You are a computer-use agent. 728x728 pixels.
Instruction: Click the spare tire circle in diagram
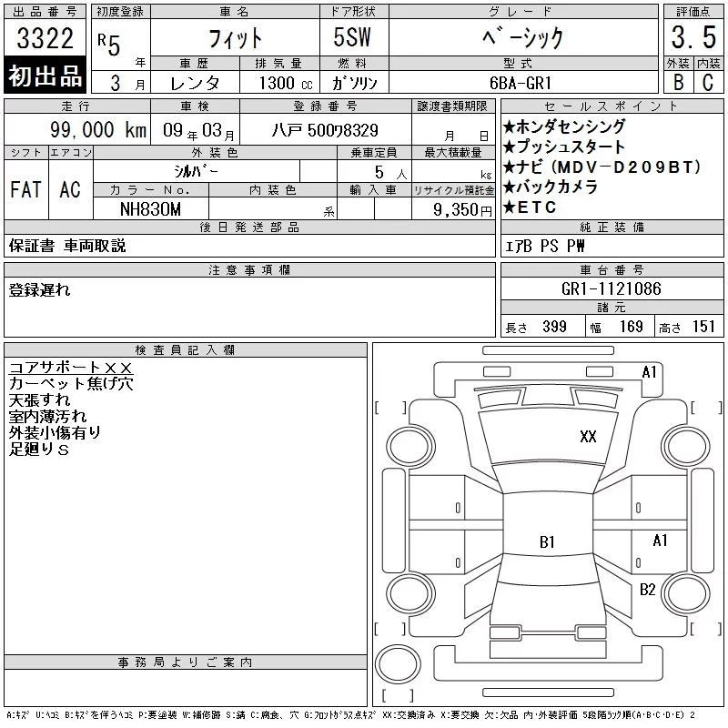398,663
